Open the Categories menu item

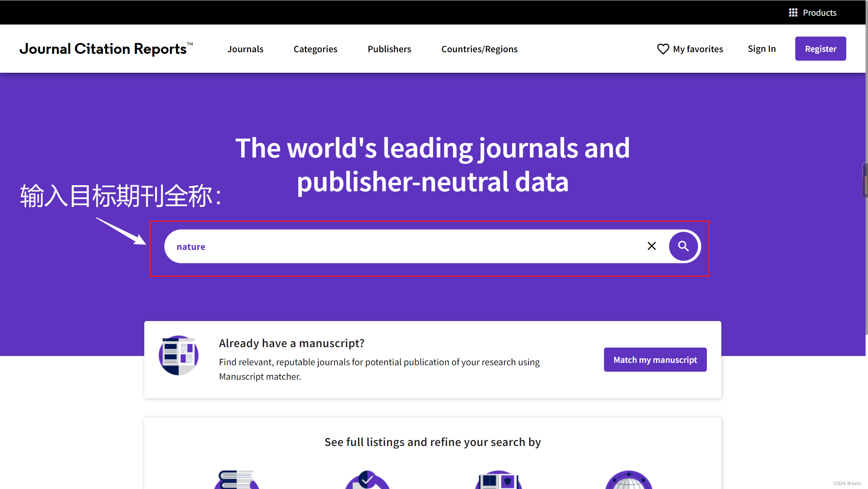(x=315, y=49)
